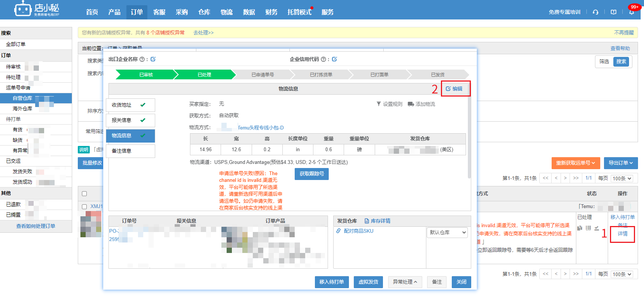Expand the 重新获取运单号 dropdown
The width and height of the screenshot is (644, 296).
click(576, 163)
